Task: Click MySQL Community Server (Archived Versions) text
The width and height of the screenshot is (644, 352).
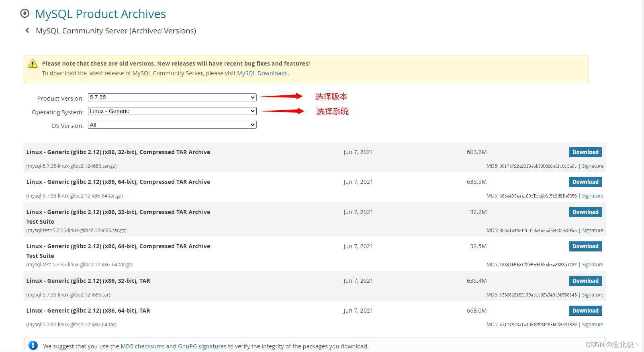Action: (x=116, y=31)
